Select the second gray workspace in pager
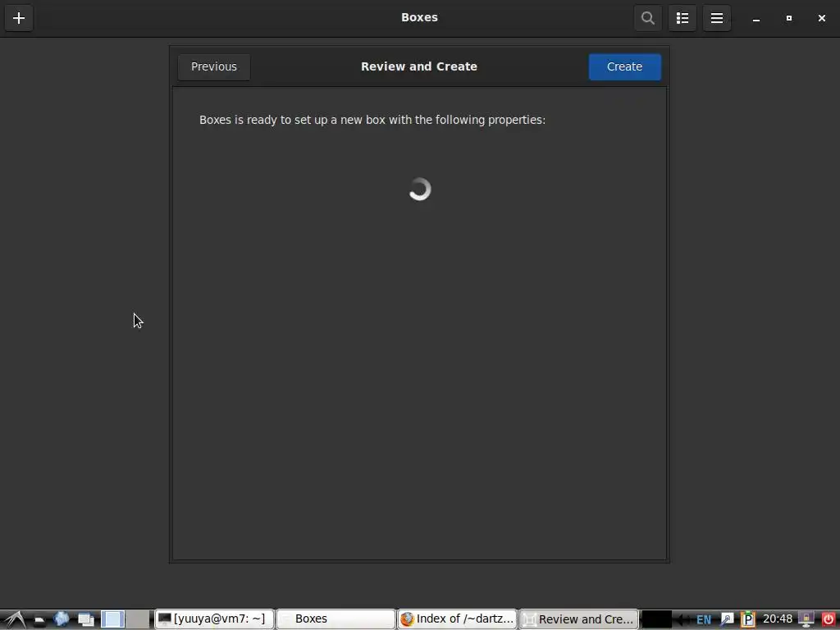Image resolution: width=840 pixels, height=630 pixels. pyautogui.click(x=138, y=619)
